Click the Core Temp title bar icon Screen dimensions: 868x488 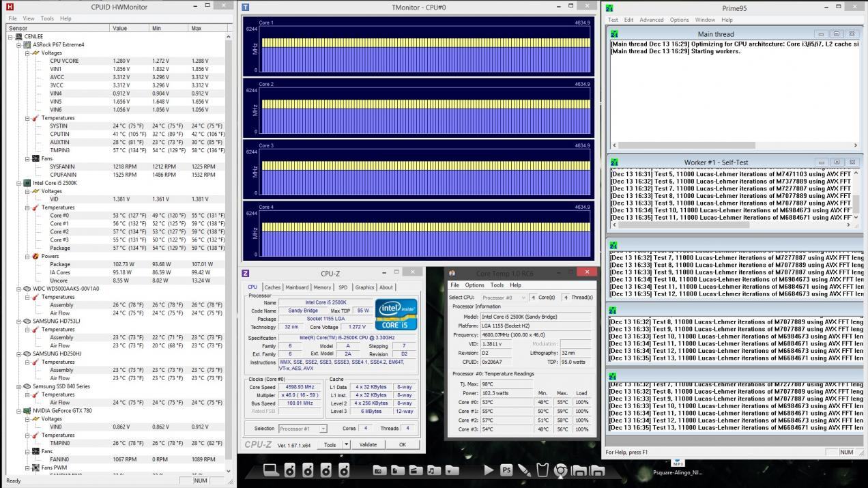(x=452, y=274)
